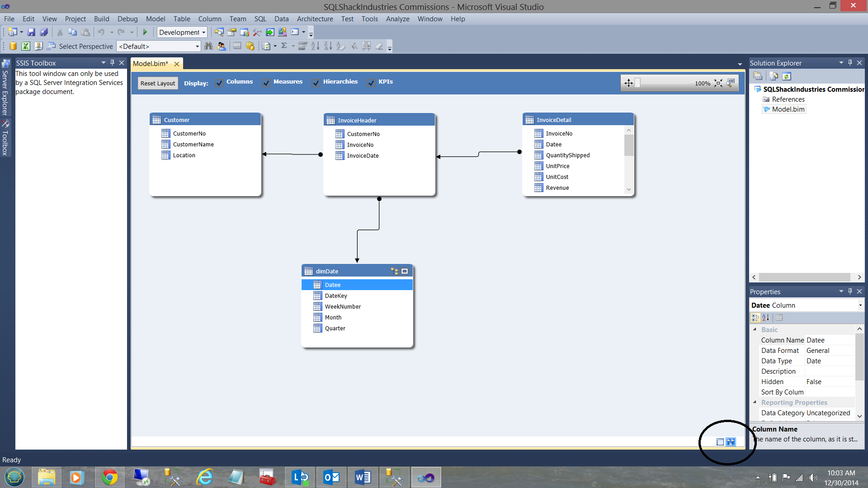
Task: Click the binoculars Find icon
Action: (x=208, y=46)
